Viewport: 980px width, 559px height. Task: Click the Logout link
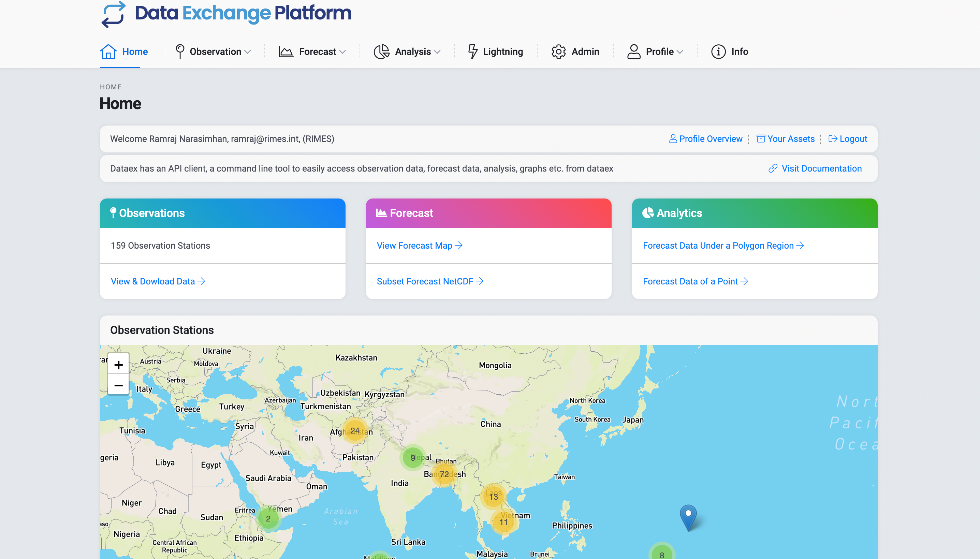click(848, 139)
